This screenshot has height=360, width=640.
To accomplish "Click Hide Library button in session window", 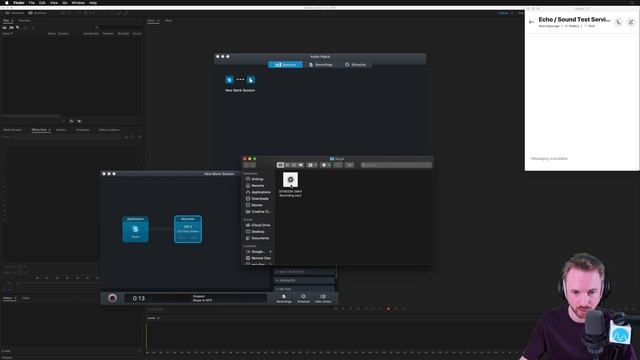I will [323, 298].
